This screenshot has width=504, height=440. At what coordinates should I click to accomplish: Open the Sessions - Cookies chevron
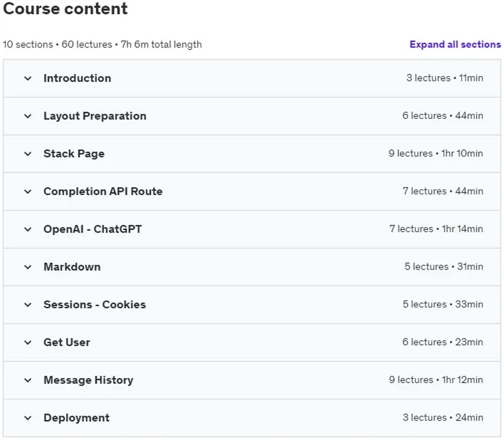[x=28, y=305]
